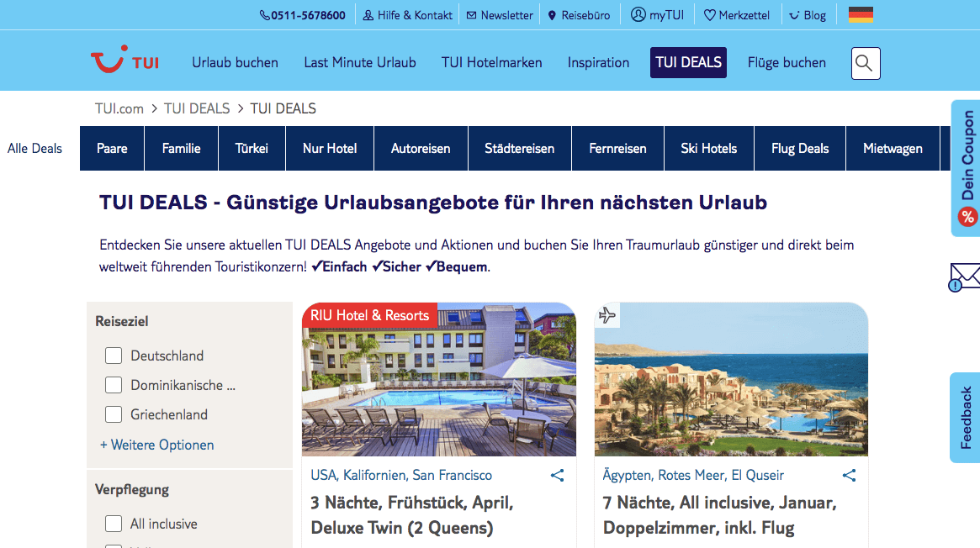The height and width of the screenshot is (548, 980).
Task: Open the Merkzettel link
Action: pos(744,15)
